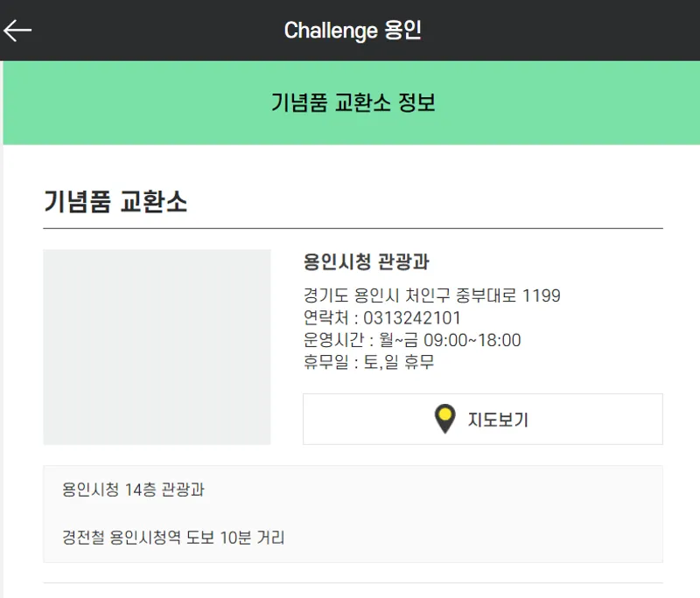The height and width of the screenshot is (598, 700).
Task: Click the 용인시청 14층 관광과 note text
Action: (133, 490)
